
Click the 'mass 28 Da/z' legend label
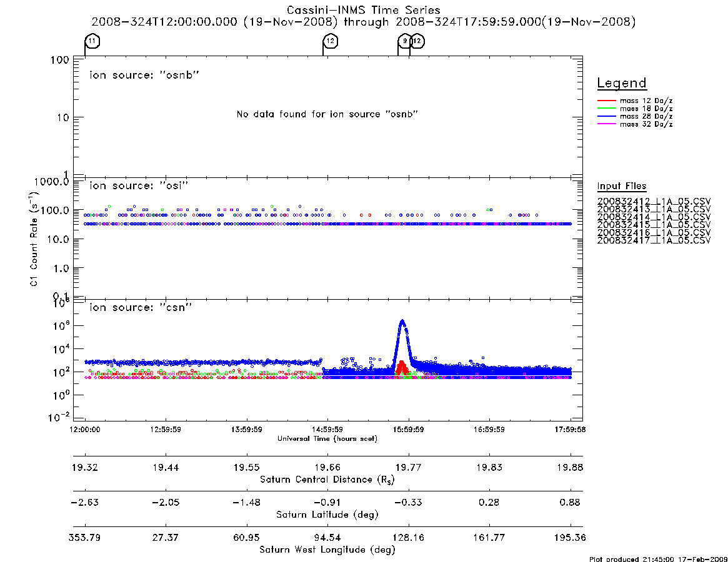tap(646, 117)
